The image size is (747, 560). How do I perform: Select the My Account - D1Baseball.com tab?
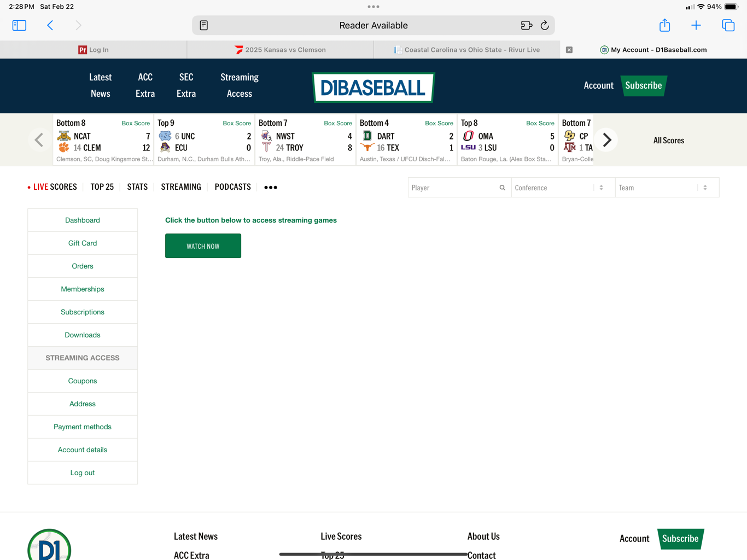coord(653,50)
